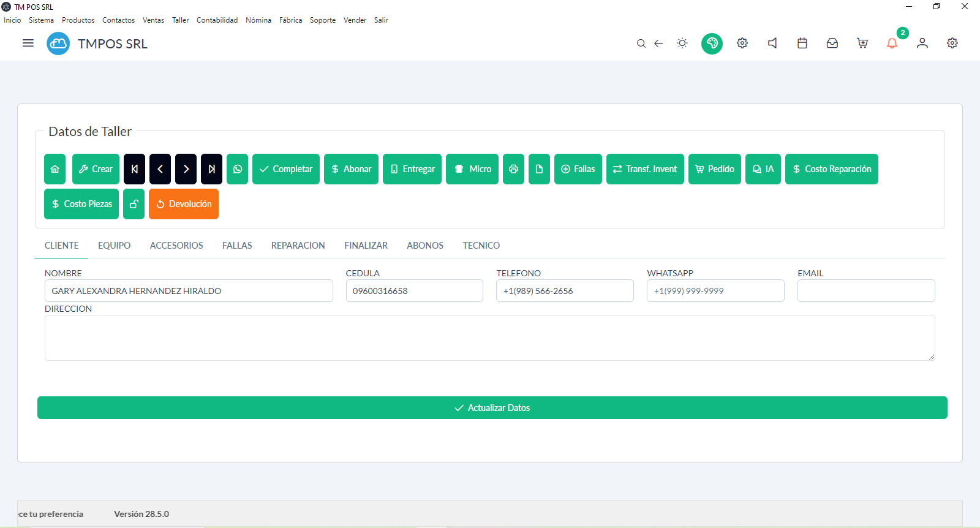Image resolution: width=980 pixels, height=528 pixels.
Task: Open the search magnifier icon
Action: pos(641,43)
